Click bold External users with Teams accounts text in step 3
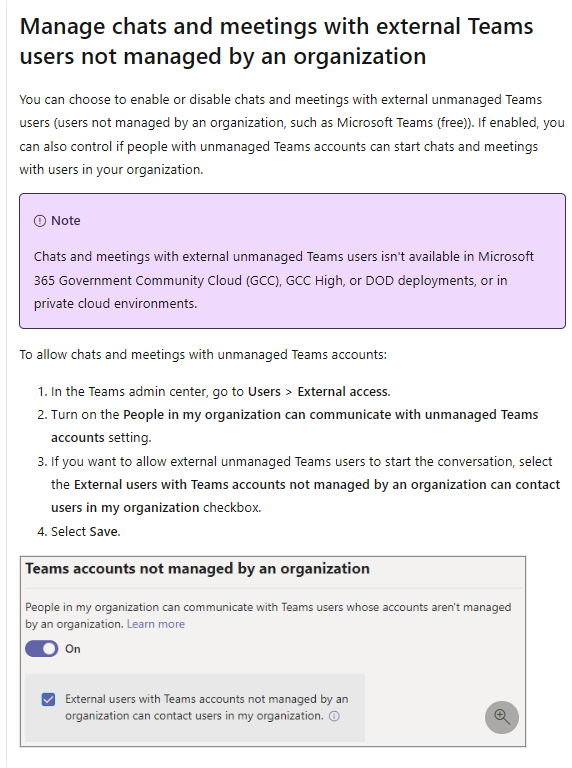The image size is (572, 768). click(305, 496)
